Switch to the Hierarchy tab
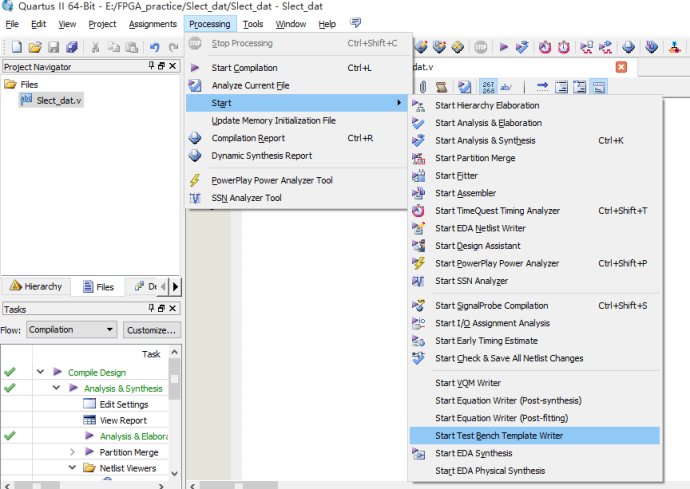Screen dimensions: 690x489 36,287
